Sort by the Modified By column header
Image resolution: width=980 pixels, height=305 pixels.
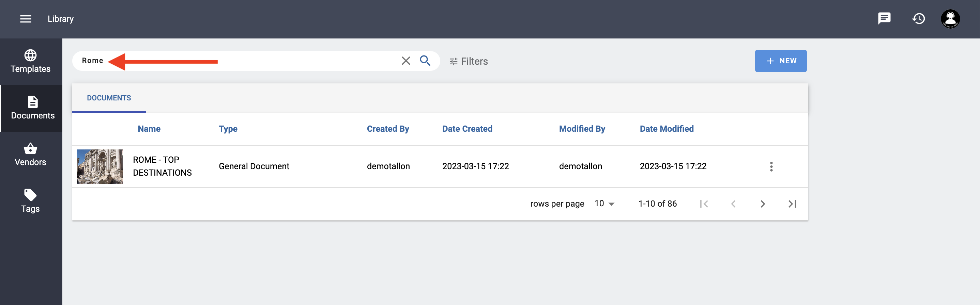pyautogui.click(x=582, y=129)
